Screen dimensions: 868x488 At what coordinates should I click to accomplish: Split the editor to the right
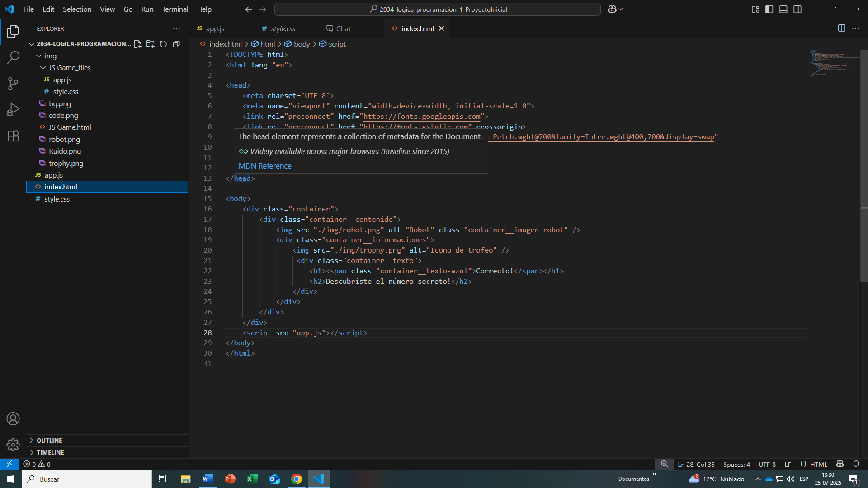pyautogui.click(x=841, y=28)
